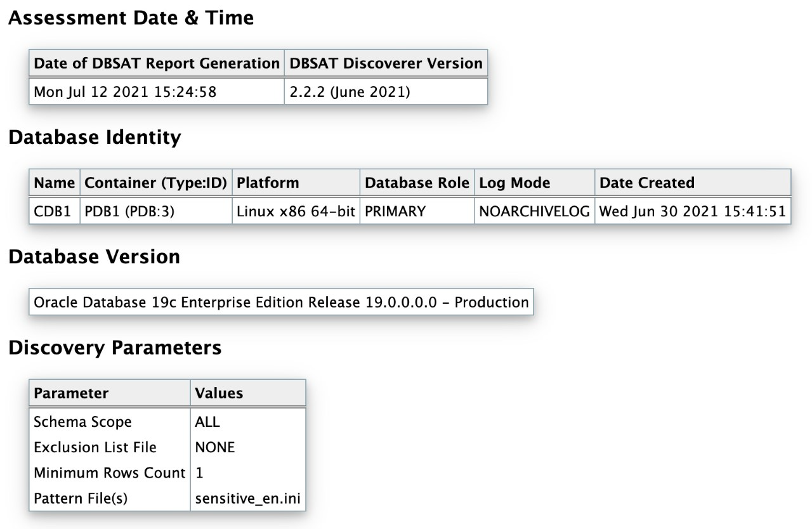Select the 'DBSAT Discoverer Version' column header
The image size is (812, 529).
tap(386, 63)
